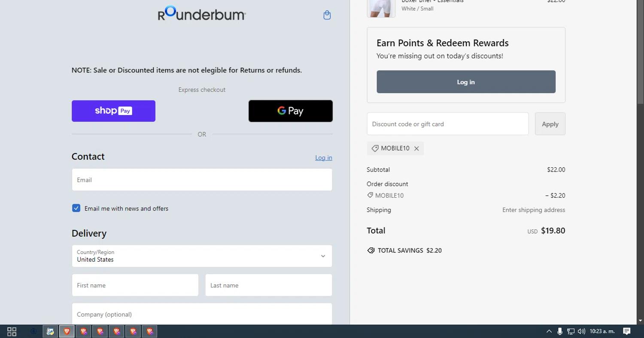
Task: Uncheck Email me with news and offers
Action: coord(76,208)
